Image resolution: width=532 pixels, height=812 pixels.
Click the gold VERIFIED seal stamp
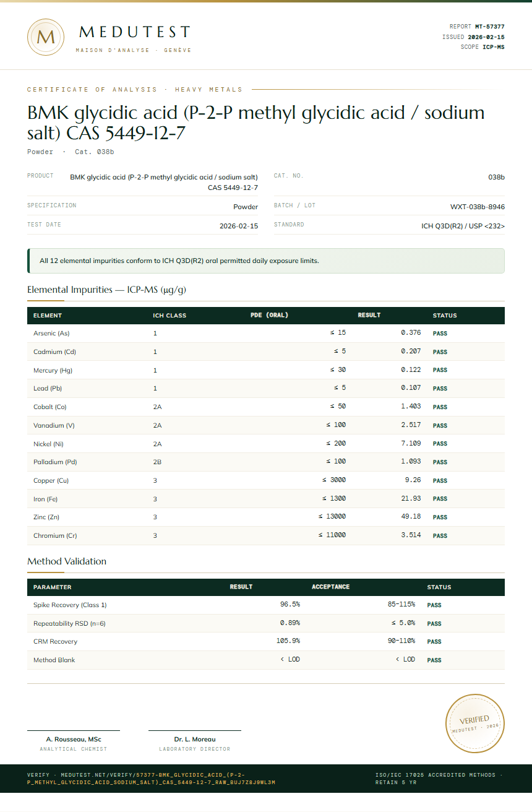475,723
